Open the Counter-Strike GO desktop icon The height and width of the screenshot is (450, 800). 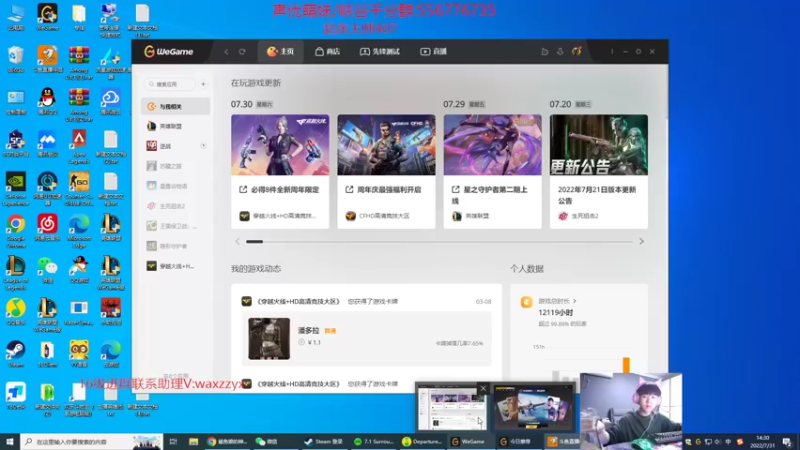point(79,189)
